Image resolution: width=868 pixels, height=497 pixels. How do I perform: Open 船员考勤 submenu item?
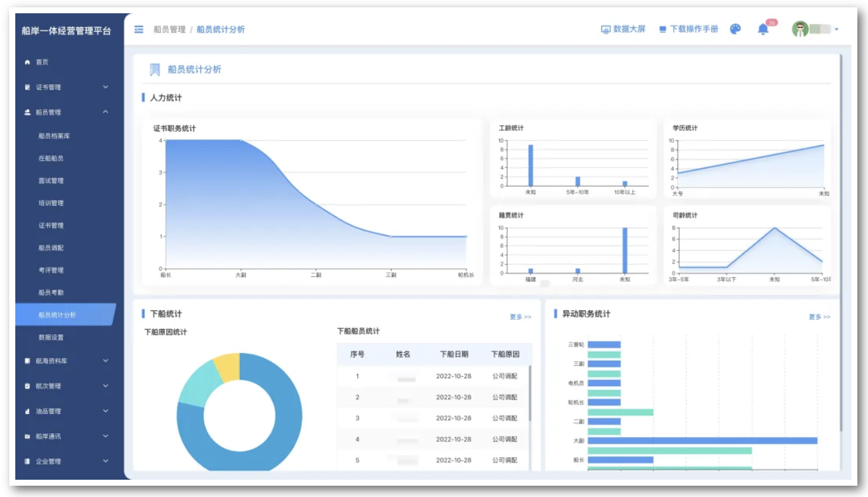(x=51, y=292)
